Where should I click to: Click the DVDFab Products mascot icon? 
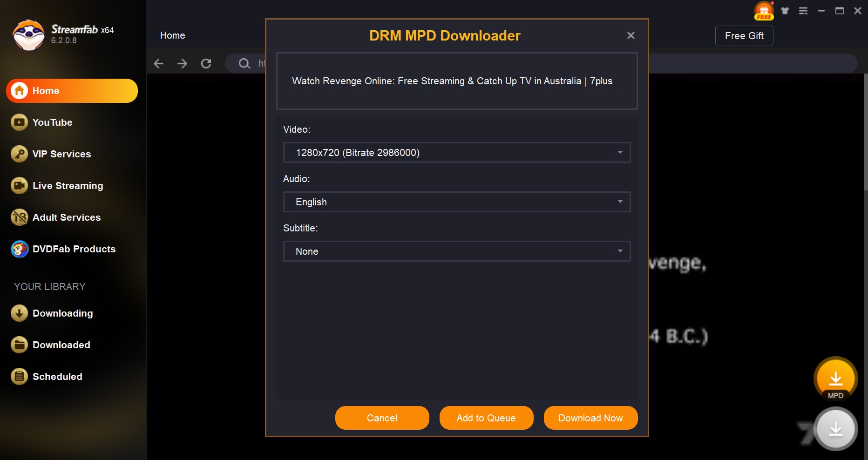tap(19, 249)
